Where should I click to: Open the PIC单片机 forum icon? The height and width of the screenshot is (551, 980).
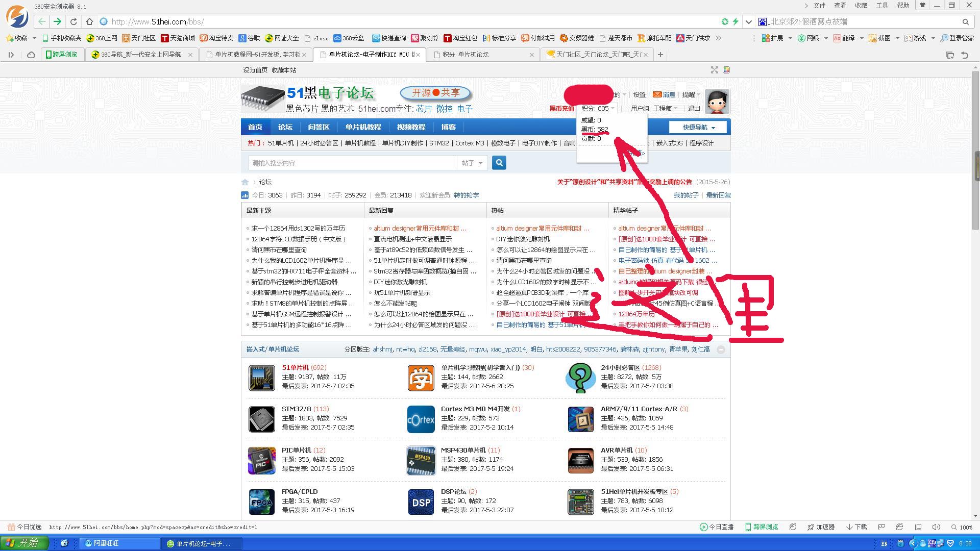(261, 460)
